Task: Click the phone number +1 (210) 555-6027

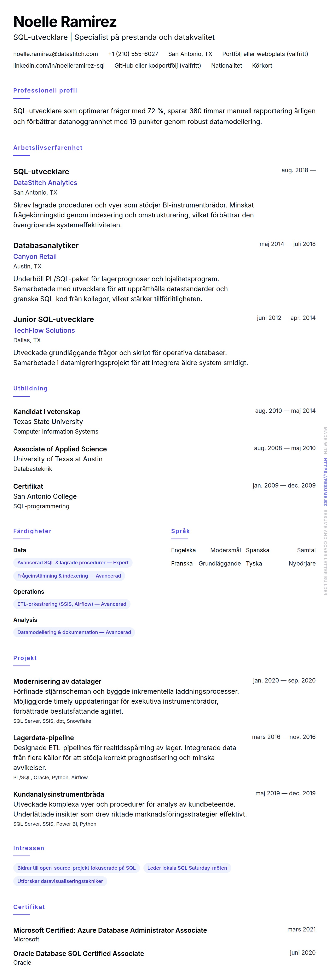Action: (133, 54)
